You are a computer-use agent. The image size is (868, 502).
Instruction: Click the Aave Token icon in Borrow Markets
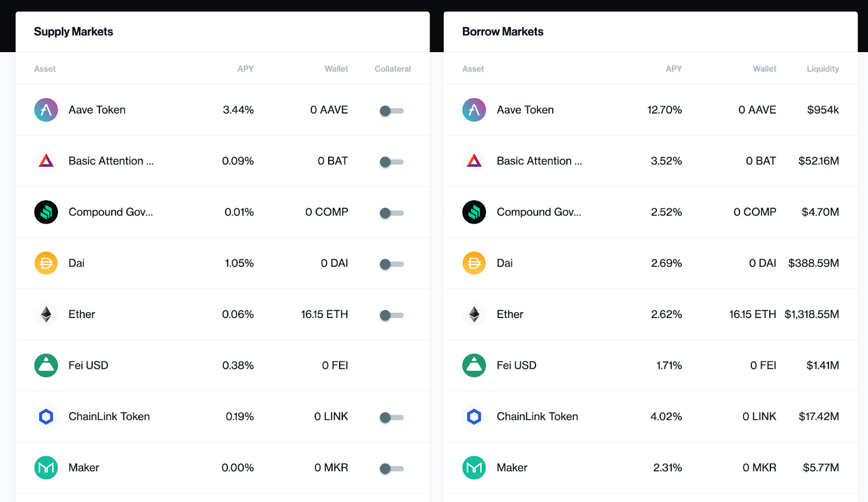point(474,110)
